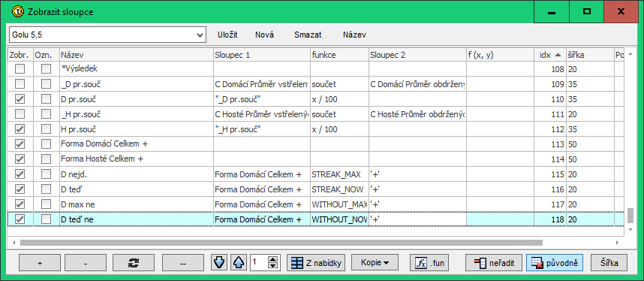Click the Šířka button
Viewport: 644px width, 281px height.
pyautogui.click(x=608, y=262)
